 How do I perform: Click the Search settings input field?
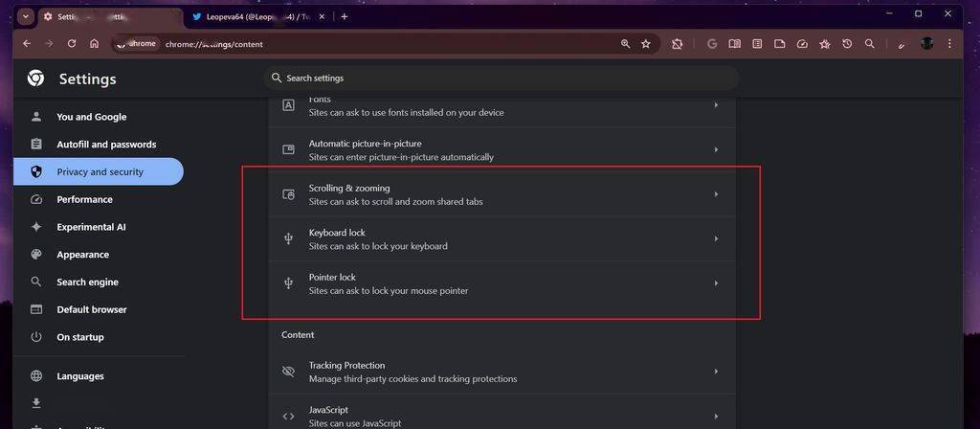501,79
